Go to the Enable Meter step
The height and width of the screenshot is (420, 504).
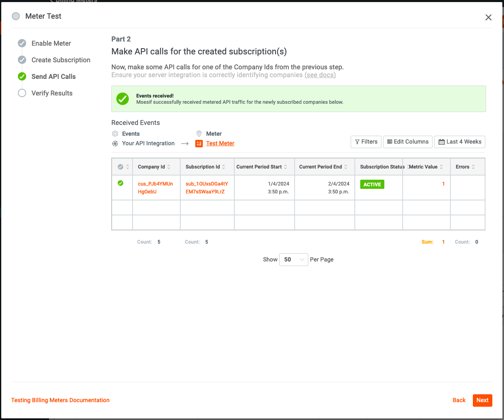coord(51,44)
